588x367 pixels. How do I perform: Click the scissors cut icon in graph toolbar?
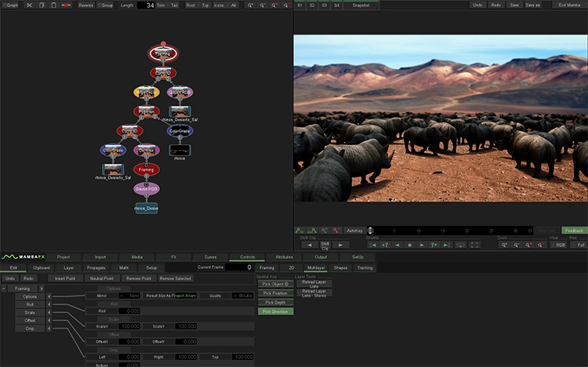(29, 5)
